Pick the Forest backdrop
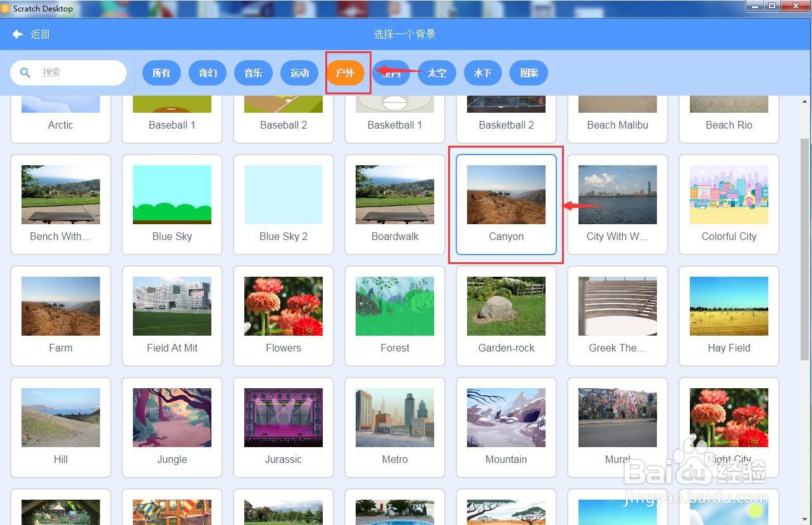Image resolution: width=812 pixels, height=525 pixels. [x=395, y=316]
